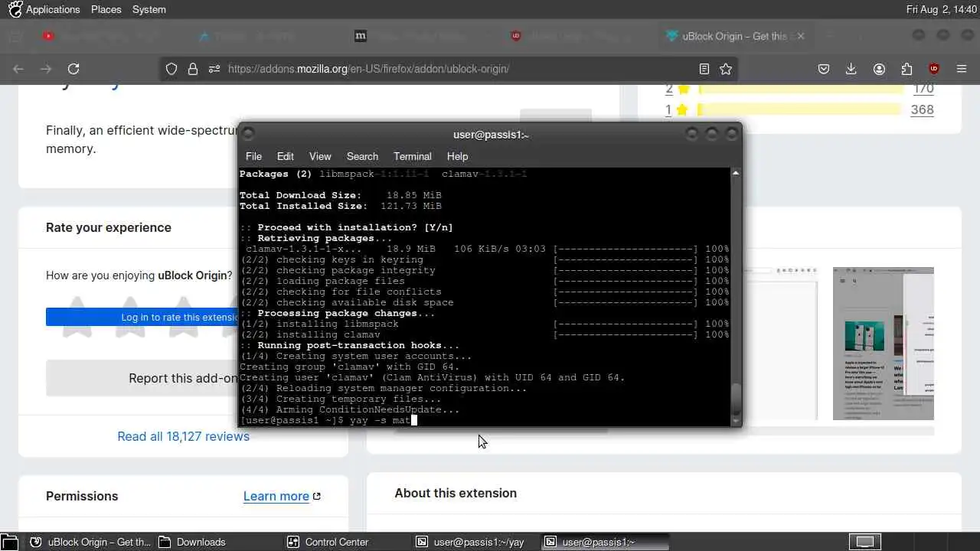Open 'Read all 18,127 reviews' link

(x=183, y=436)
